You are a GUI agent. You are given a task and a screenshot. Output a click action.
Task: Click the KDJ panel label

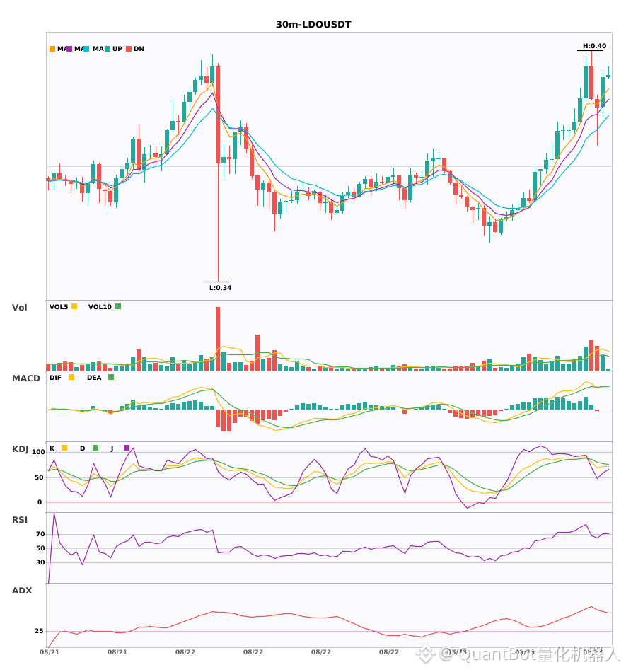pyautogui.click(x=20, y=449)
